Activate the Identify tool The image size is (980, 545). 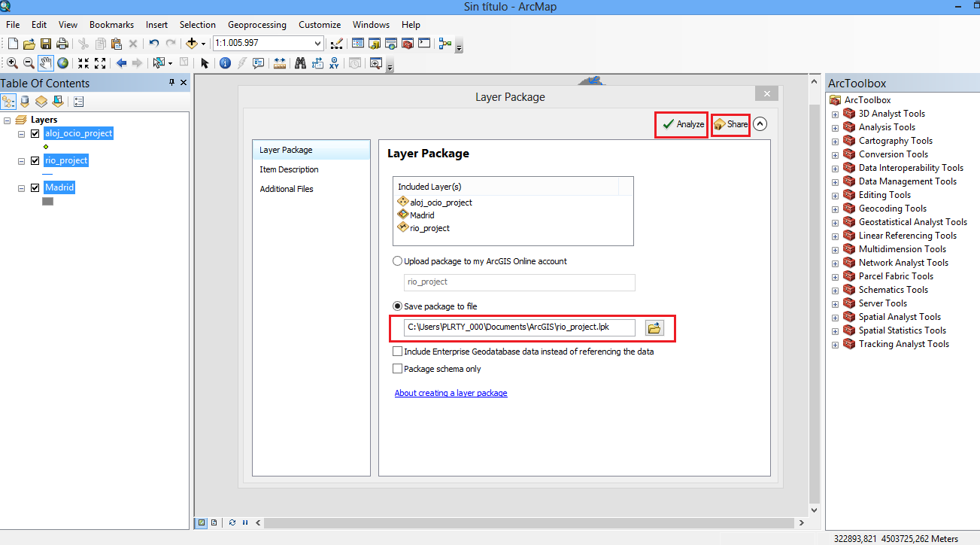(x=225, y=63)
